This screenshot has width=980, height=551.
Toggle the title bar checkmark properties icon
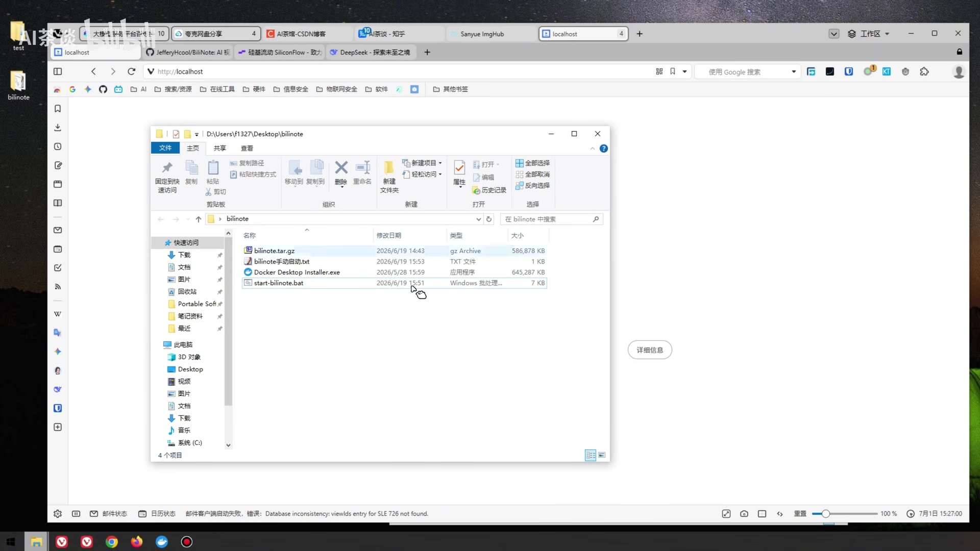coord(176,134)
